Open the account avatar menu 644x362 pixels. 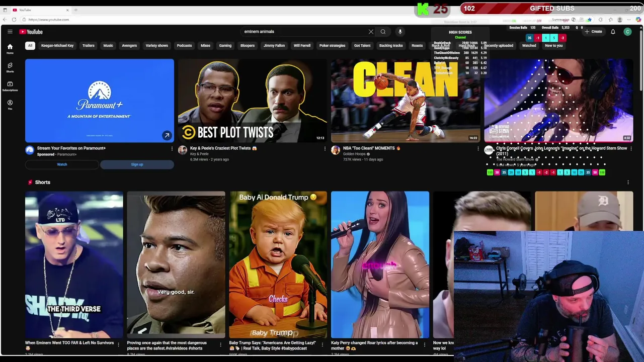(627, 32)
